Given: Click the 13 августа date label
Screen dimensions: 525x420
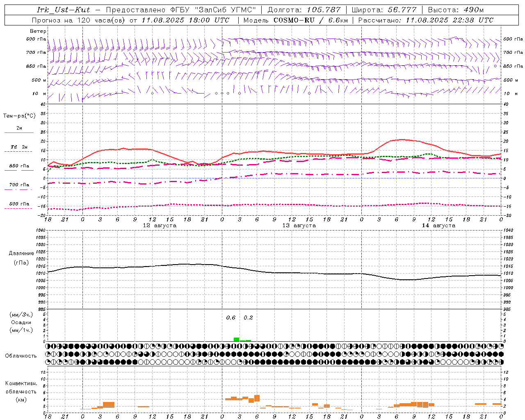Looking at the screenshot, I should (299, 226).
